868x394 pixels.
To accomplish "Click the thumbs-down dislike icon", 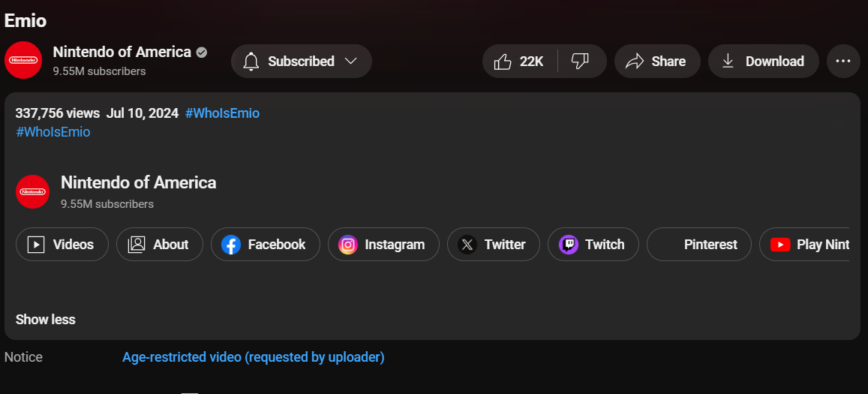I will pos(580,62).
